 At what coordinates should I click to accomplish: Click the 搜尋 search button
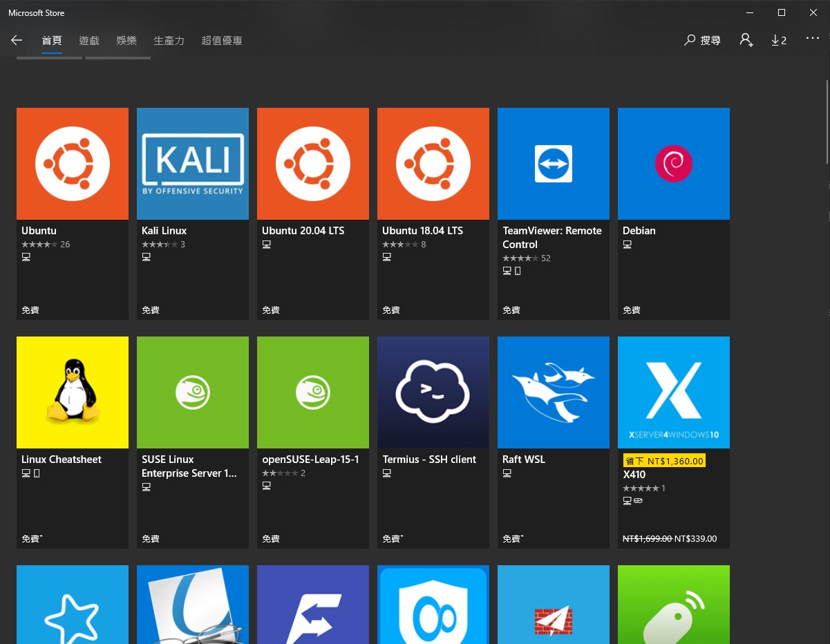point(702,40)
